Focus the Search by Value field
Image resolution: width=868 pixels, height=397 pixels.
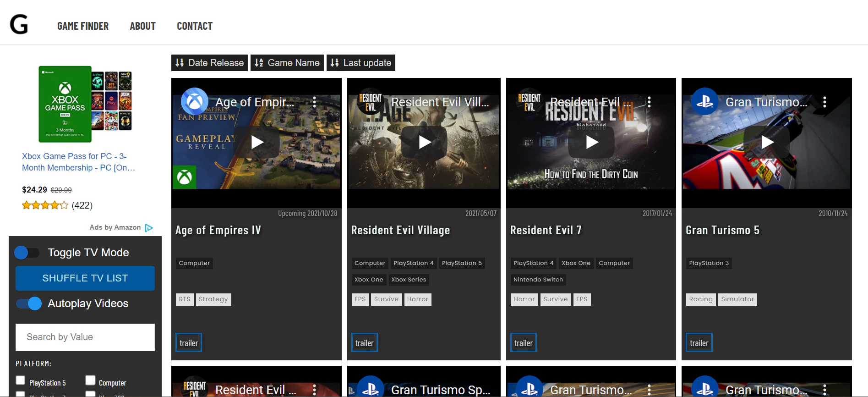coord(85,337)
